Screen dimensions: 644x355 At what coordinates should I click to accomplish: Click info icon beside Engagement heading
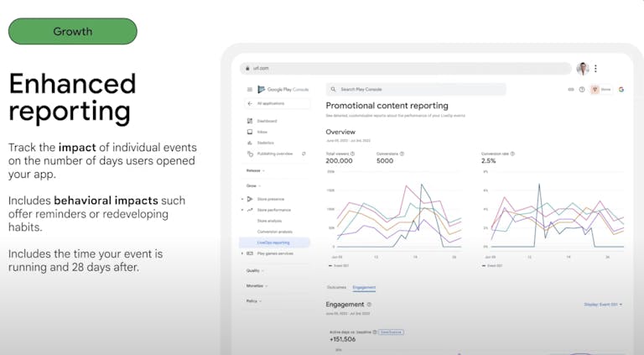pyautogui.click(x=369, y=305)
